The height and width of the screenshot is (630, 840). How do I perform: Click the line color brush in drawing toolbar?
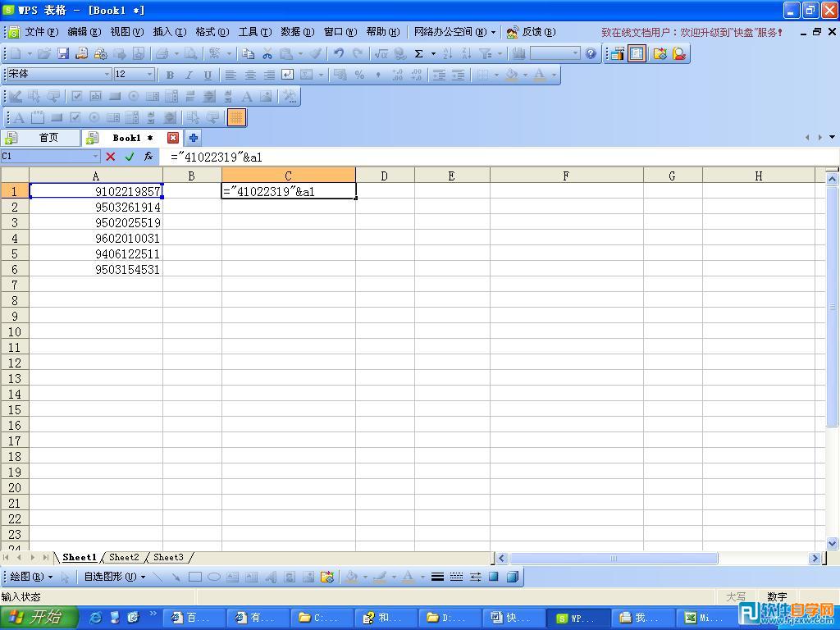pos(380,577)
